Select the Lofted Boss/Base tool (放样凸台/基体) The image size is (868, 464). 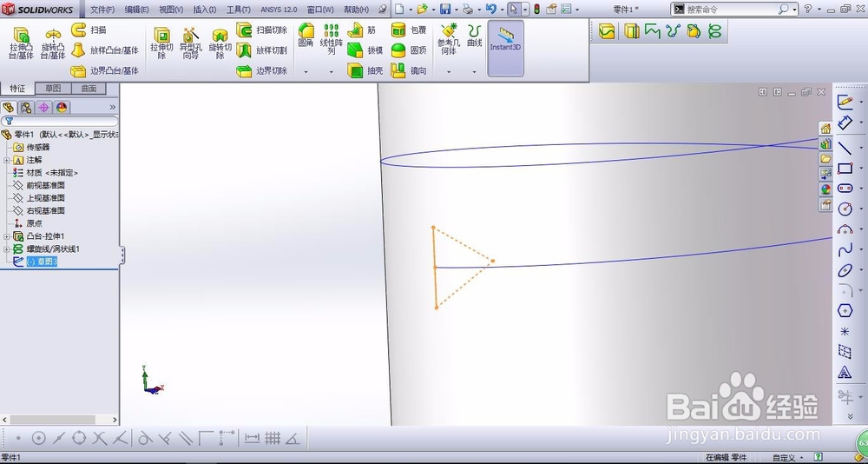(105, 50)
